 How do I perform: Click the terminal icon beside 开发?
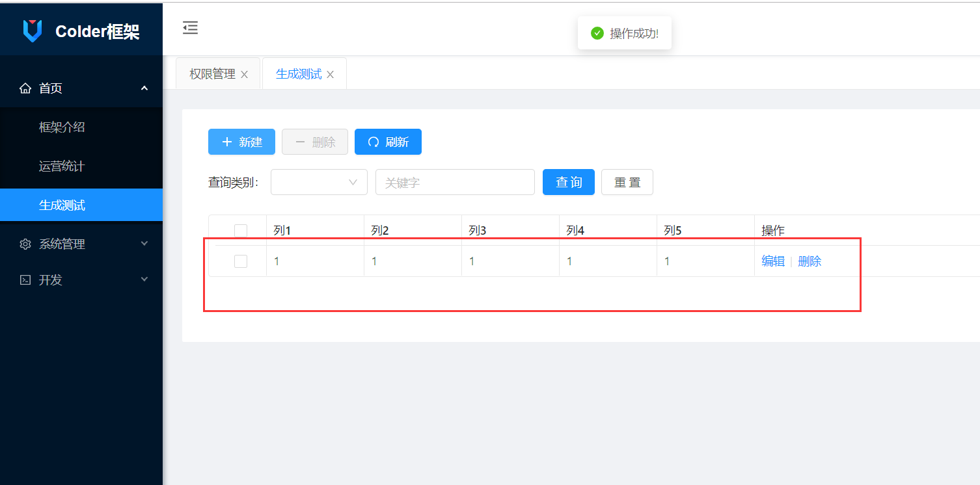(25, 280)
